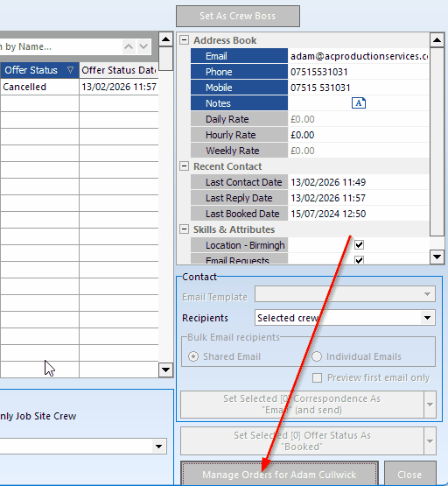Enable Preview first email only
The height and width of the screenshot is (486, 448).
coord(317,377)
